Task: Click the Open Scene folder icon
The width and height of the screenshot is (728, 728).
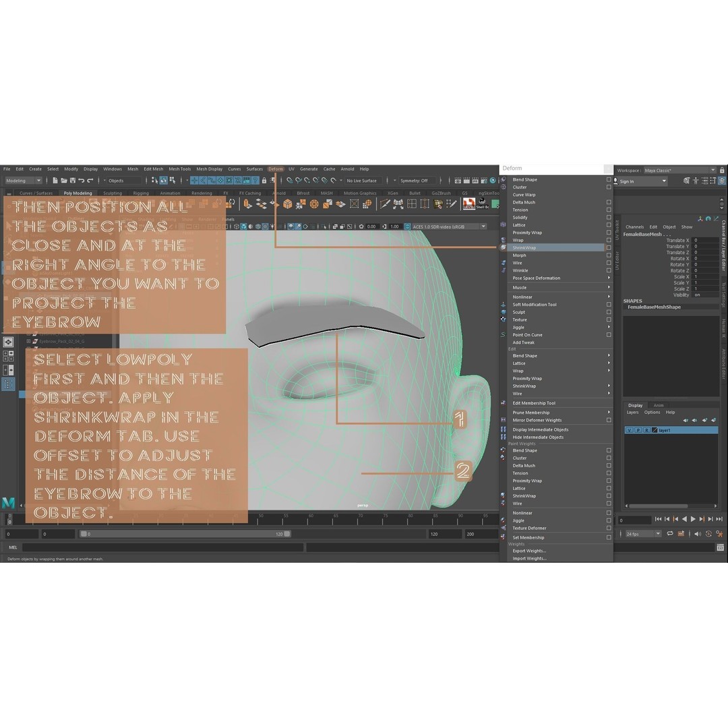Action: (64, 181)
